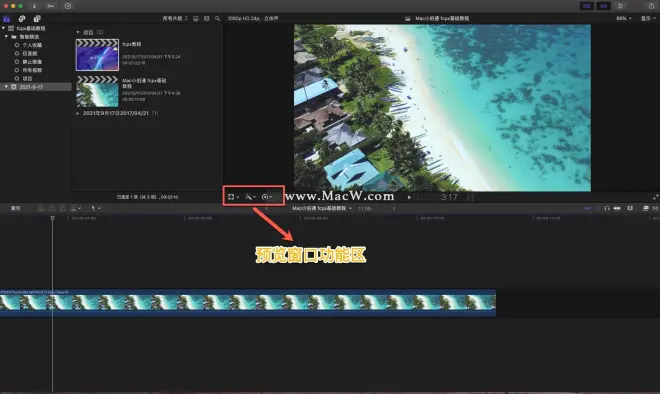Collapse the 2021-9-17 event
The width and height of the screenshot is (660, 394).
coord(6,87)
